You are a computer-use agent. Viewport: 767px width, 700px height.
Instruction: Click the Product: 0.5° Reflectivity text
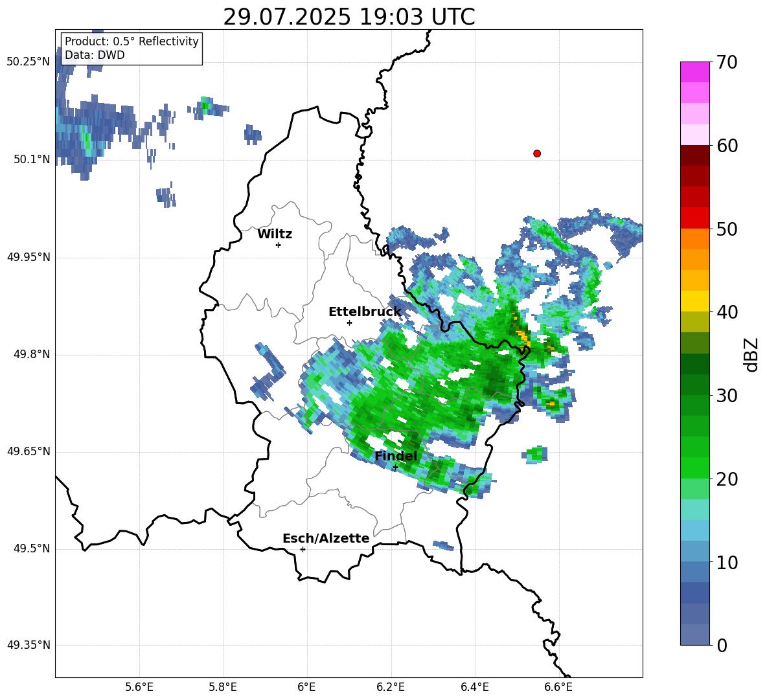click(132, 41)
